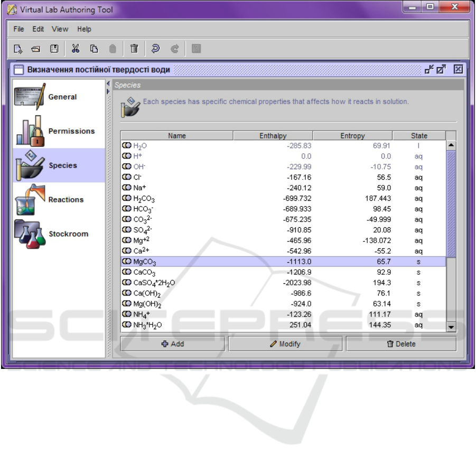The image size is (476, 463).
Task: Open the Permissions section
Action: pos(59,131)
